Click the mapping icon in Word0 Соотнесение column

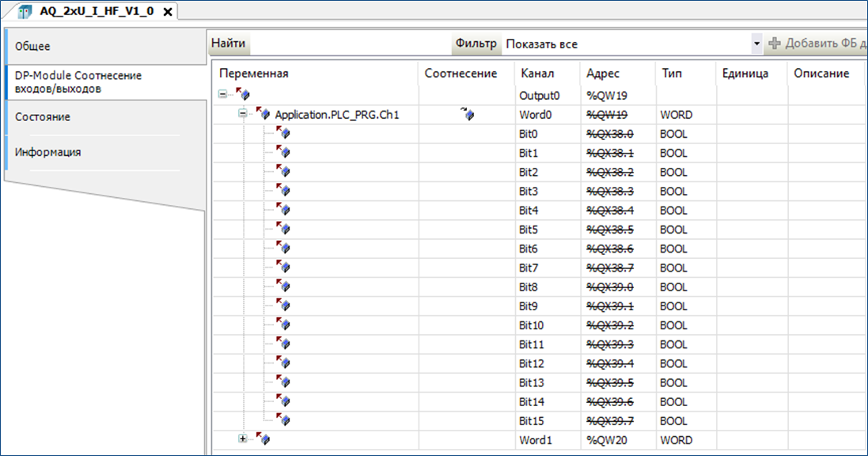point(468,115)
